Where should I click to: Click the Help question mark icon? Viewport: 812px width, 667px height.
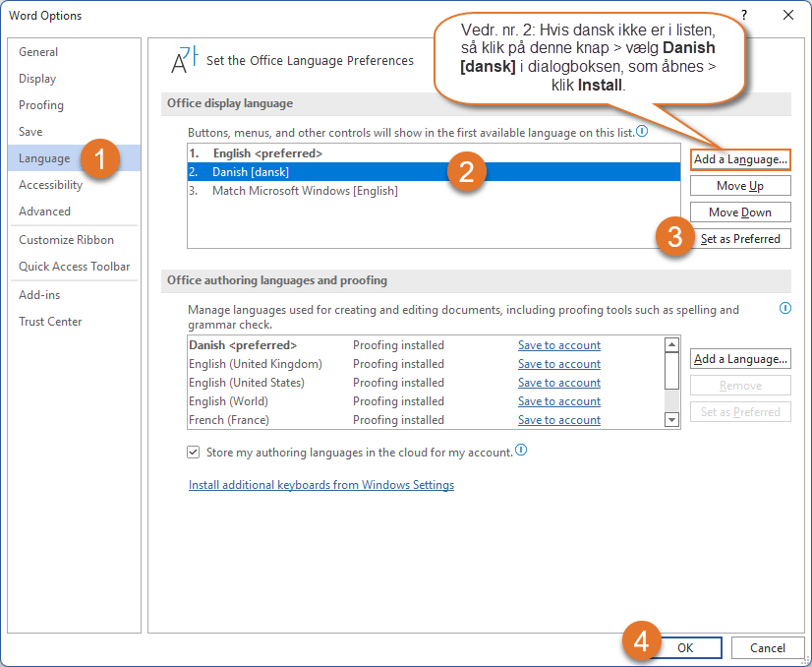click(744, 15)
